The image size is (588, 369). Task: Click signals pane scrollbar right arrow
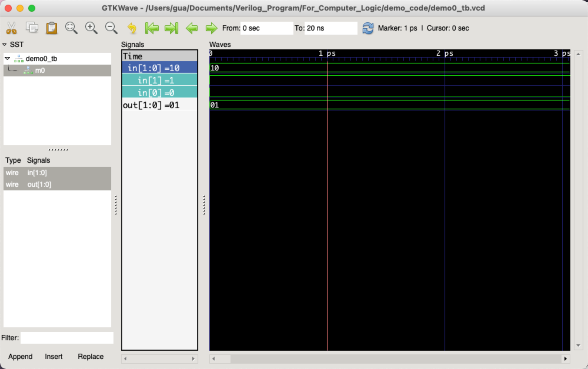tap(193, 359)
